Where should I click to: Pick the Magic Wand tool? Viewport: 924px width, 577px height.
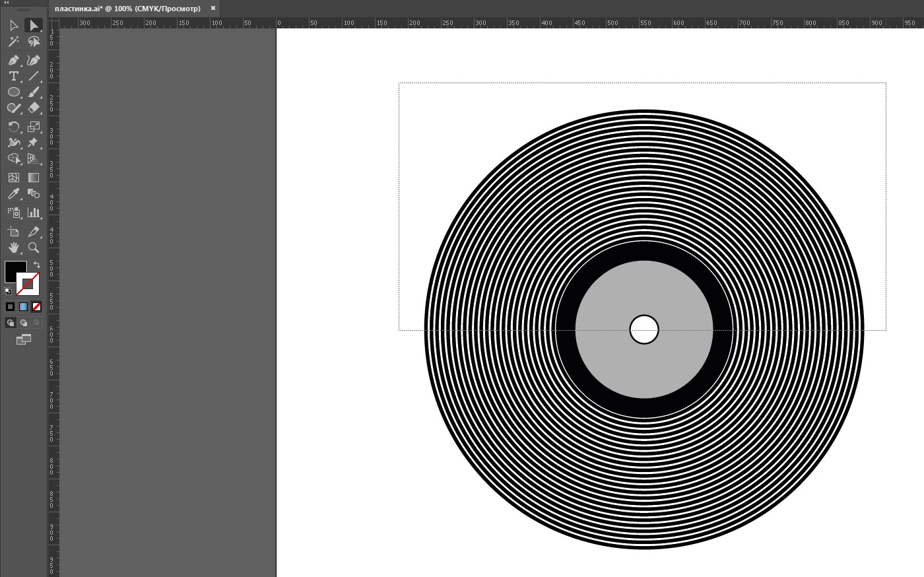[x=13, y=42]
